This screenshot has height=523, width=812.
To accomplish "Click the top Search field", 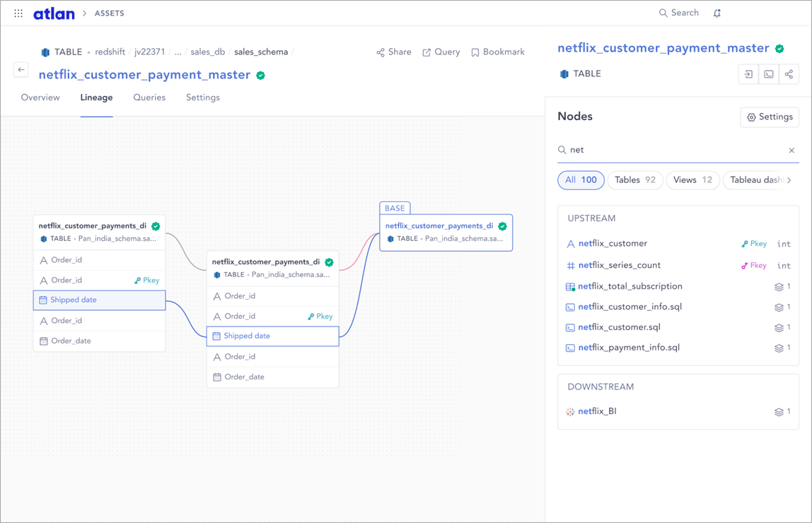I will [679, 13].
